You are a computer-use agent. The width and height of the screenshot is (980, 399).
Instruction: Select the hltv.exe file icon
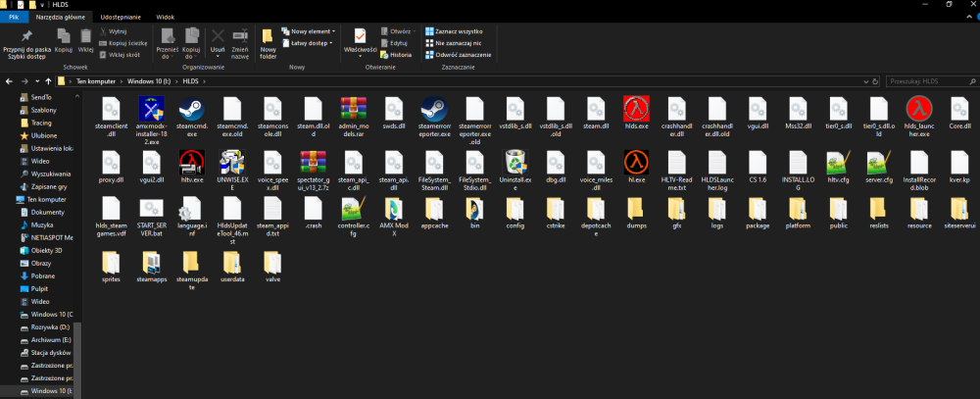[x=192, y=160]
